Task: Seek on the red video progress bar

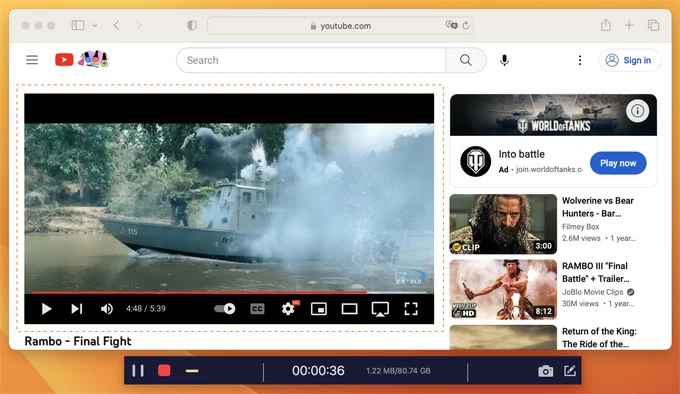Action: (x=229, y=293)
